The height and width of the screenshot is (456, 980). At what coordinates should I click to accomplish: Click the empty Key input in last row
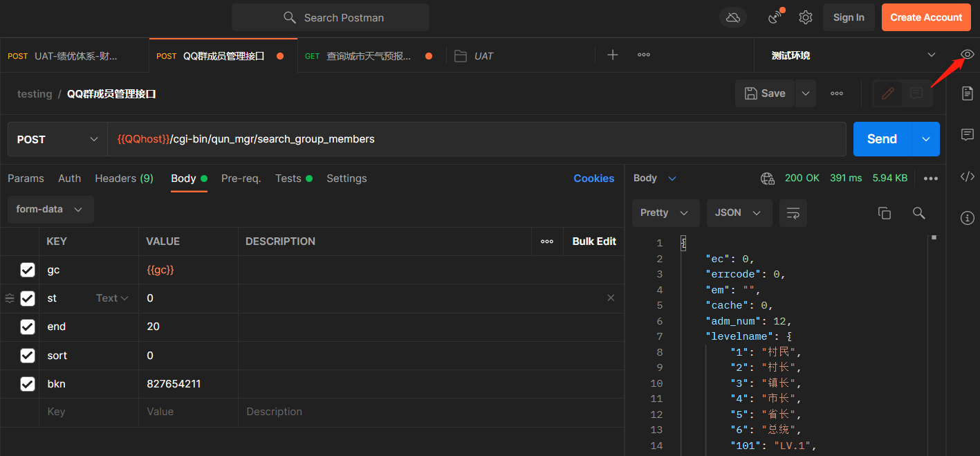point(89,412)
